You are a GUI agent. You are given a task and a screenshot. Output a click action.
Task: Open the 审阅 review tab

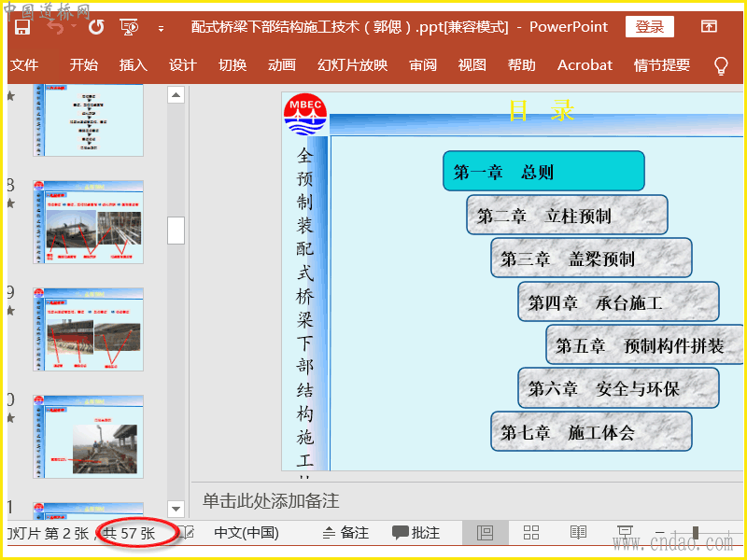coord(423,64)
